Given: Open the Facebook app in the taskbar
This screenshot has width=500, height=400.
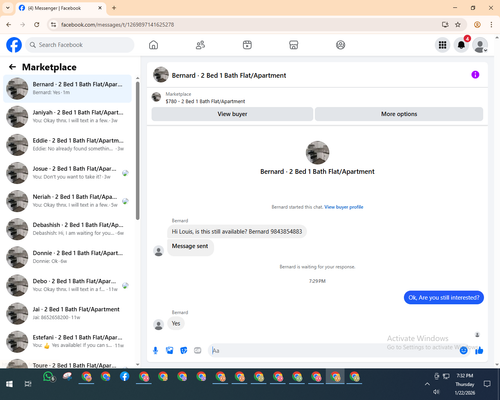Looking at the screenshot, I should pyautogui.click(x=124, y=377).
